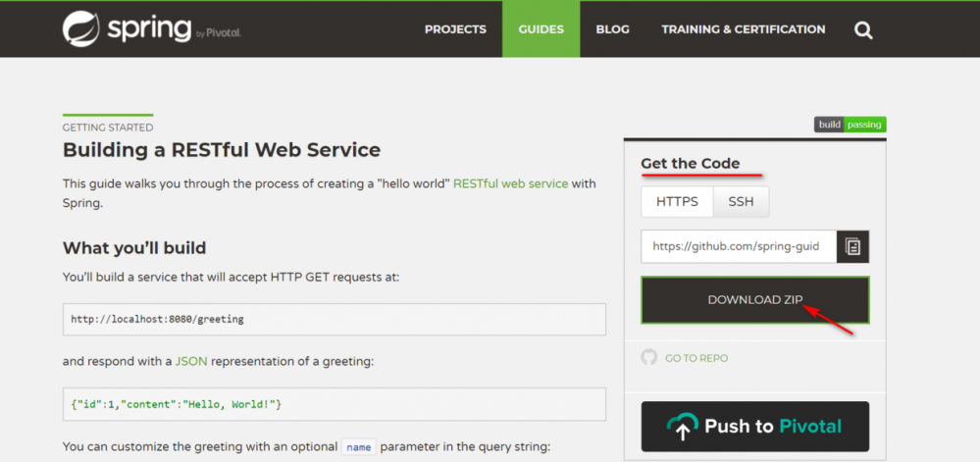The width and height of the screenshot is (980, 462).
Task: Click the 'GETTING STARTED' label
Action: (108, 128)
